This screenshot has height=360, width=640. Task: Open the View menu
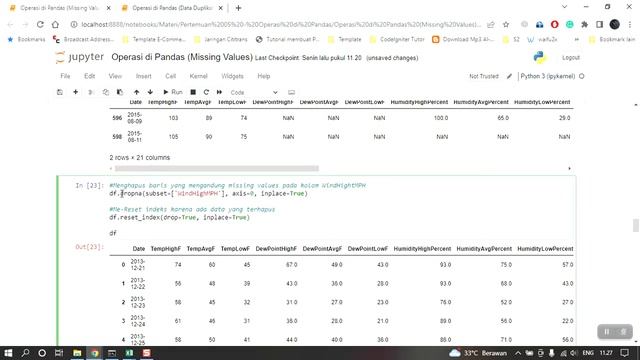click(115, 76)
